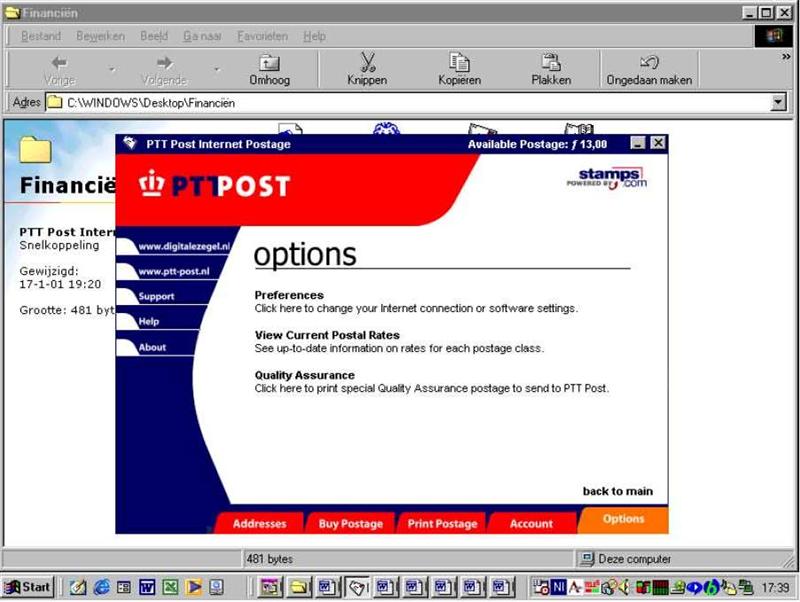Click the pressed PTT Post taskbar button
The width and height of the screenshot is (800, 602).
click(x=357, y=587)
